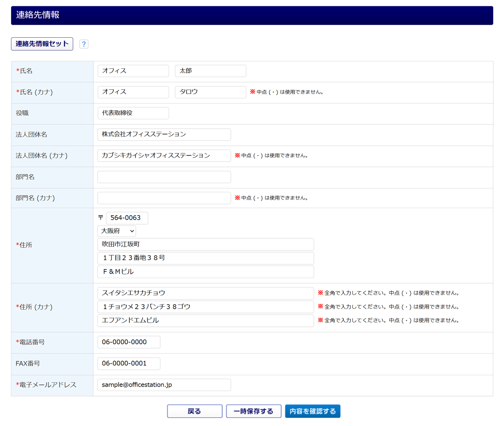Click the empty 部門名 (カナ) input field

(x=164, y=198)
